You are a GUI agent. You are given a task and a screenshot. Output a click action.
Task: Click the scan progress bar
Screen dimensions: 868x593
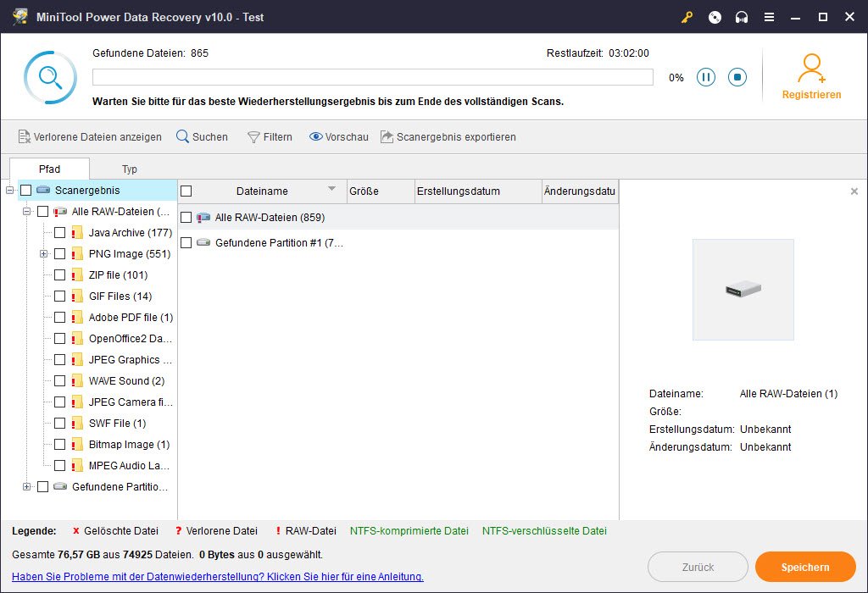(x=373, y=77)
